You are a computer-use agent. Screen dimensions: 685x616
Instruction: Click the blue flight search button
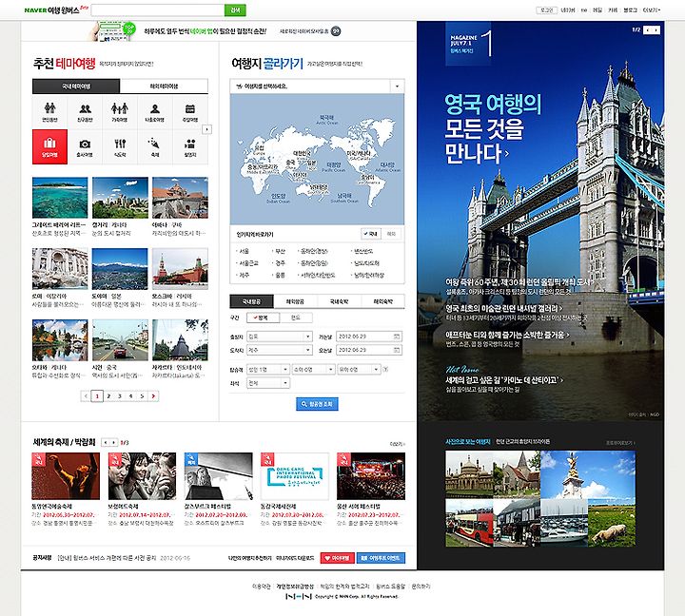(317, 404)
